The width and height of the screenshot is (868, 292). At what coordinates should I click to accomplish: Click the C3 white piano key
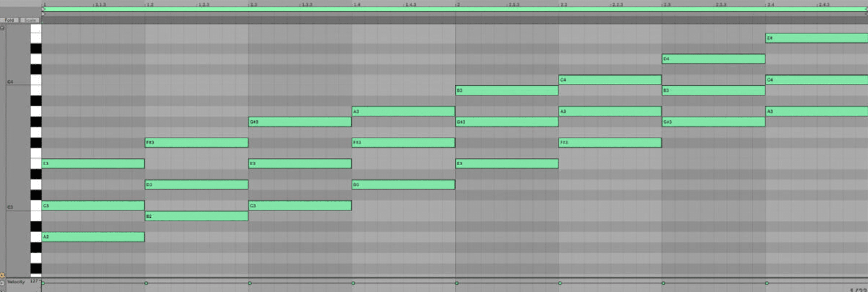point(36,206)
